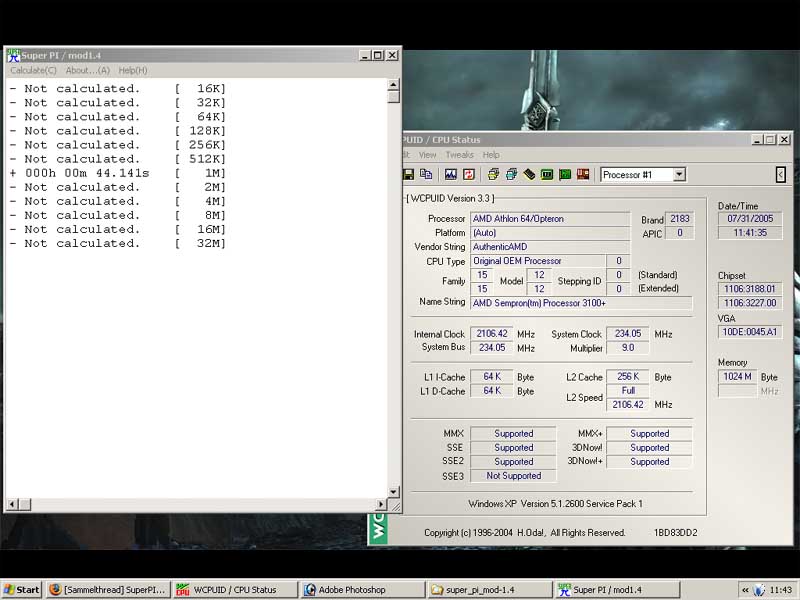Click Super PI horizontal scrollbar right arrow
This screenshot has width=800, height=600.
pyautogui.click(x=381, y=504)
